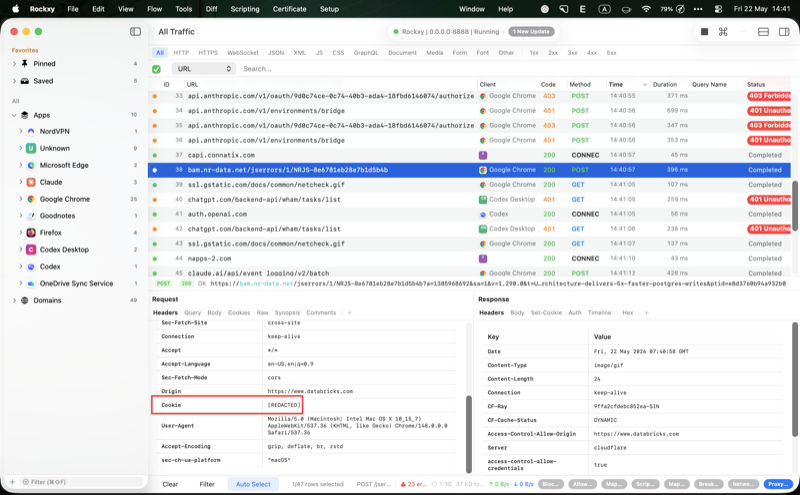Click the traffic list vertical scrollbar
The width and height of the screenshot is (800, 495).
click(794, 206)
